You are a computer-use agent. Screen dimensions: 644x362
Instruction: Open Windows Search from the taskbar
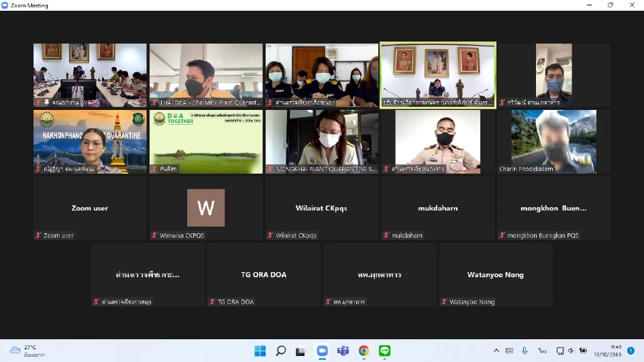pyautogui.click(x=280, y=351)
